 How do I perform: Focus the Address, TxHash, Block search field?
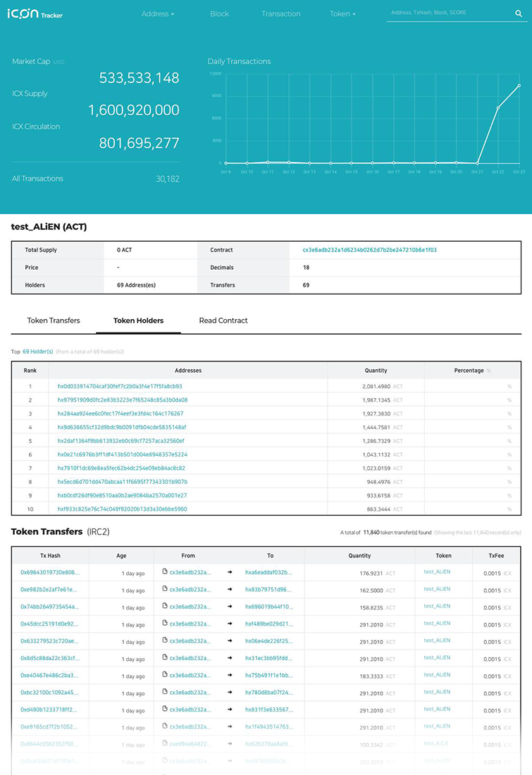pos(450,13)
